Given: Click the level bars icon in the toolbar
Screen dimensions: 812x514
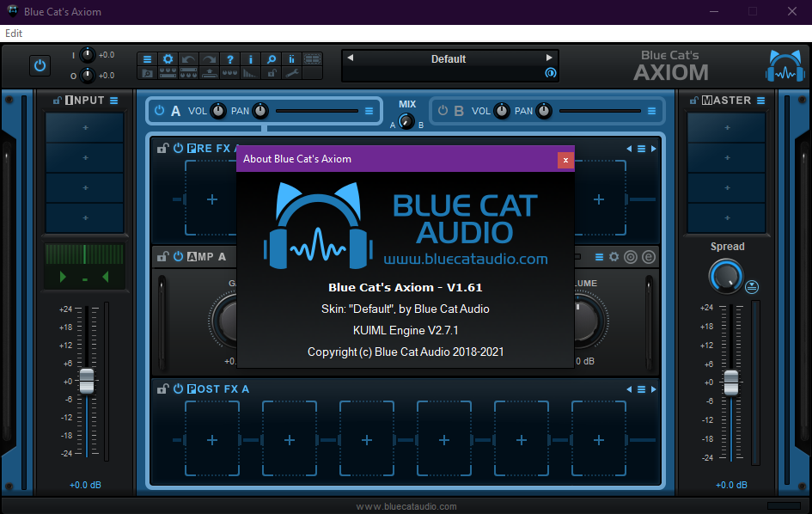Looking at the screenshot, I should [x=251, y=73].
